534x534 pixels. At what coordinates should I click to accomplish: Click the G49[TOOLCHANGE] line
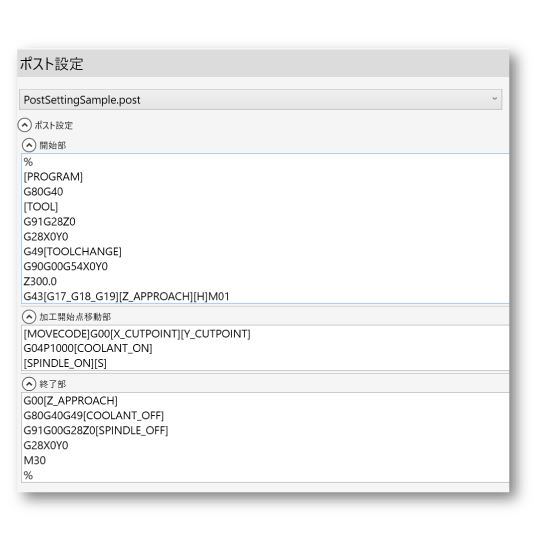pyautogui.click(x=73, y=251)
